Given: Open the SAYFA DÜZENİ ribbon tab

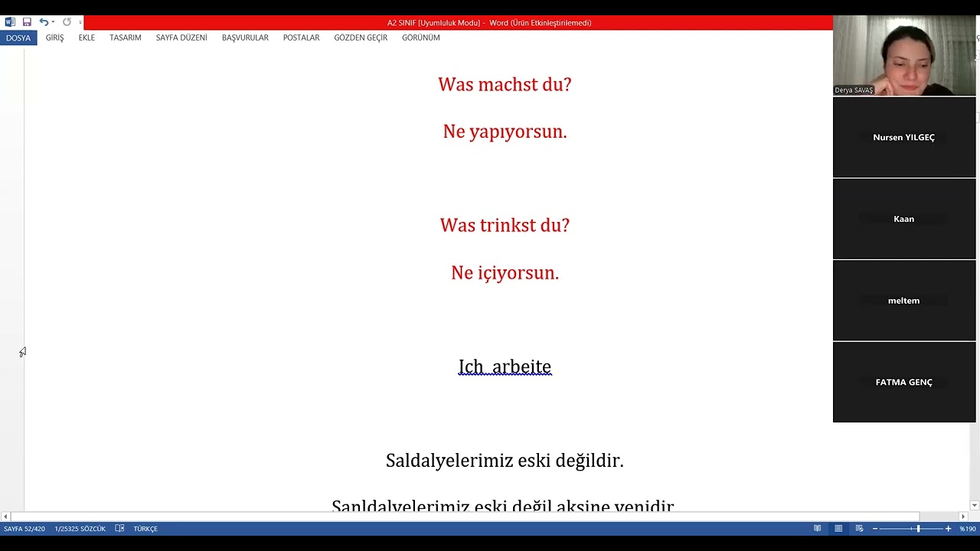Looking at the screenshot, I should point(181,37).
